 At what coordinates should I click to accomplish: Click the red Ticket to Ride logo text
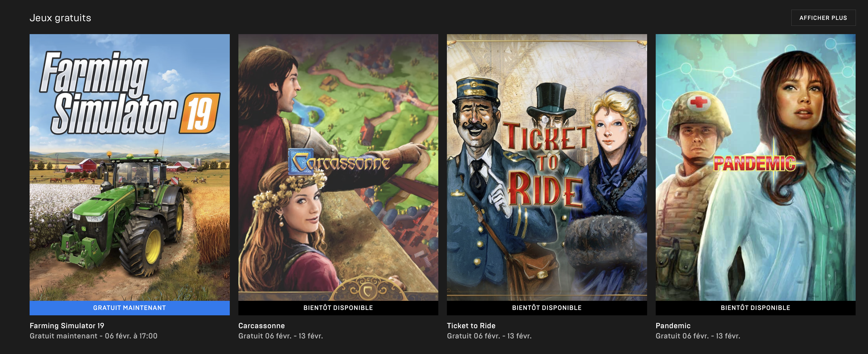pos(546,163)
